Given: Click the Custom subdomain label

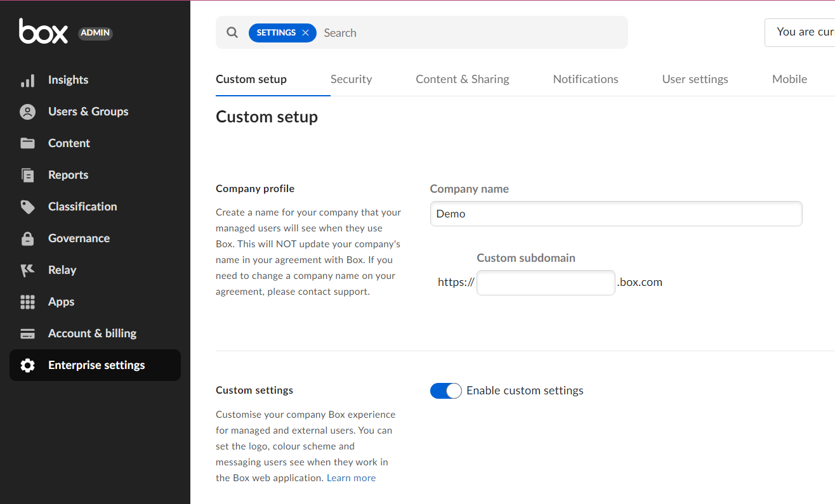Looking at the screenshot, I should [526, 258].
